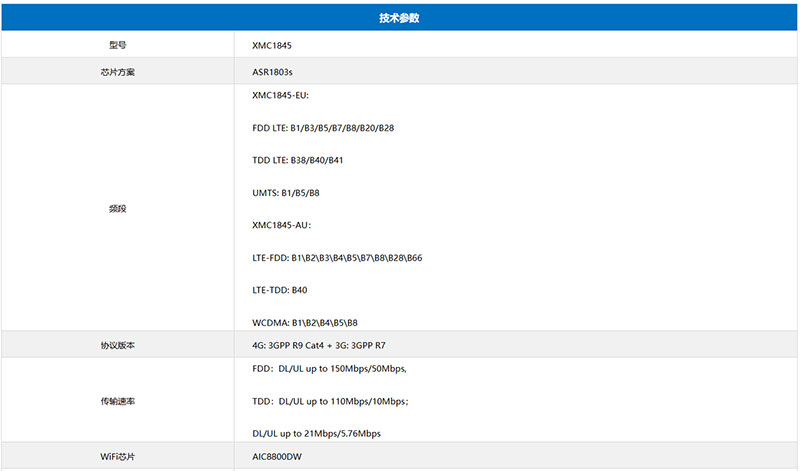Click the XMC1845-AU: heading text
800x471 pixels.
(282, 225)
